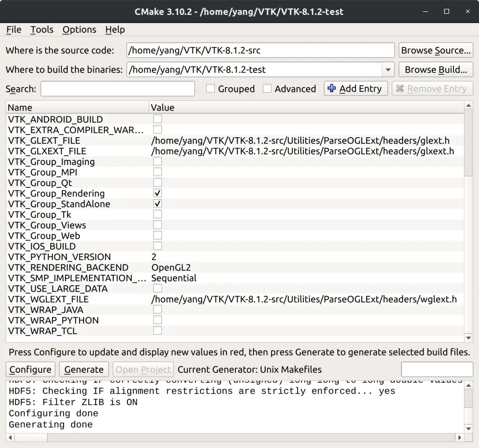Click the output log scroll up arrow
479x448 pixels.
pos(468,385)
